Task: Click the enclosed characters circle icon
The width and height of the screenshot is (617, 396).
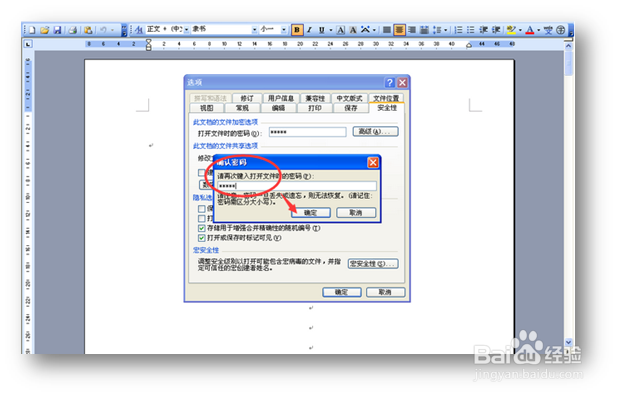Action: [561, 30]
